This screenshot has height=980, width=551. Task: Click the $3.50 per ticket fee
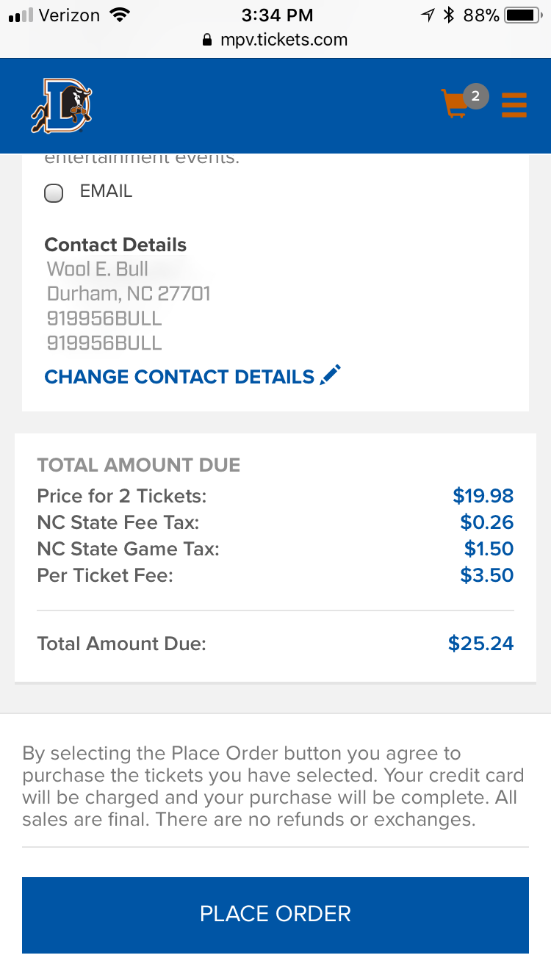(486, 575)
